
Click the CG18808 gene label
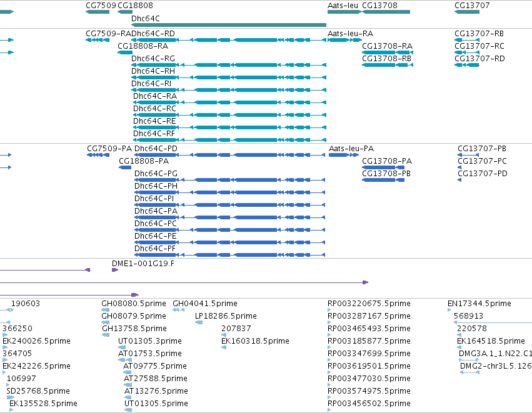coord(136,6)
